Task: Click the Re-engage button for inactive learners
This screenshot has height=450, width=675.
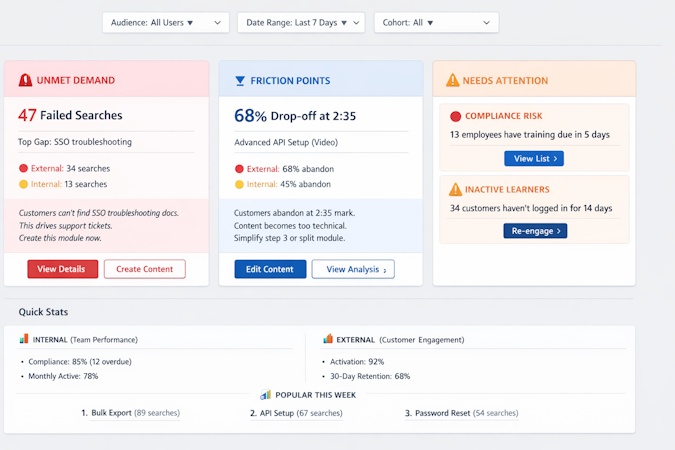Action: tap(535, 231)
